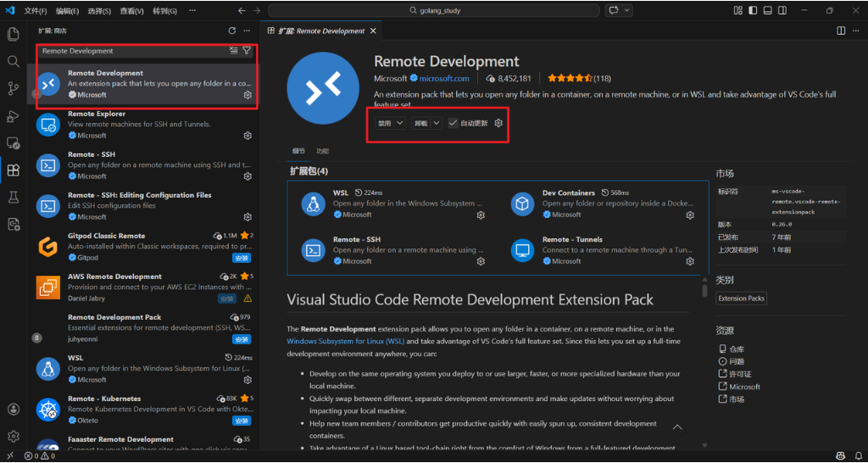
Task: Open manage gear of Dev Containers pack item
Action: tap(690, 215)
